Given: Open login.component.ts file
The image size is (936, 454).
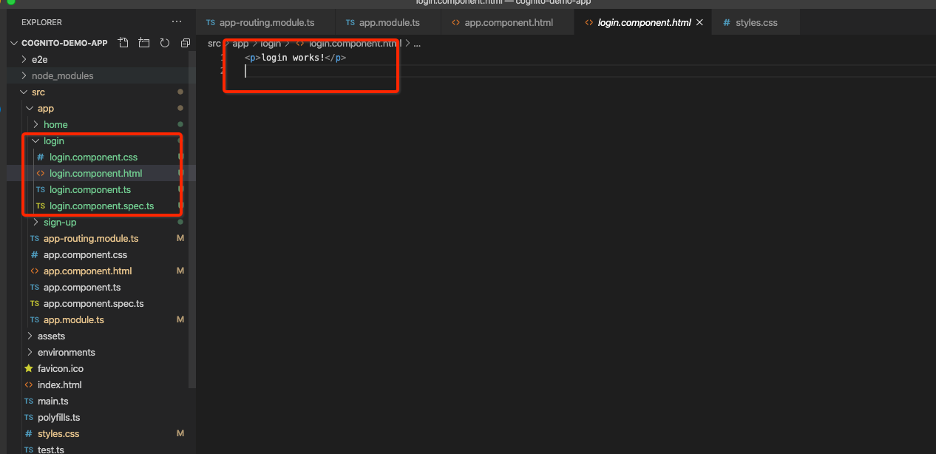Looking at the screenshot, I should pos(90,190).
